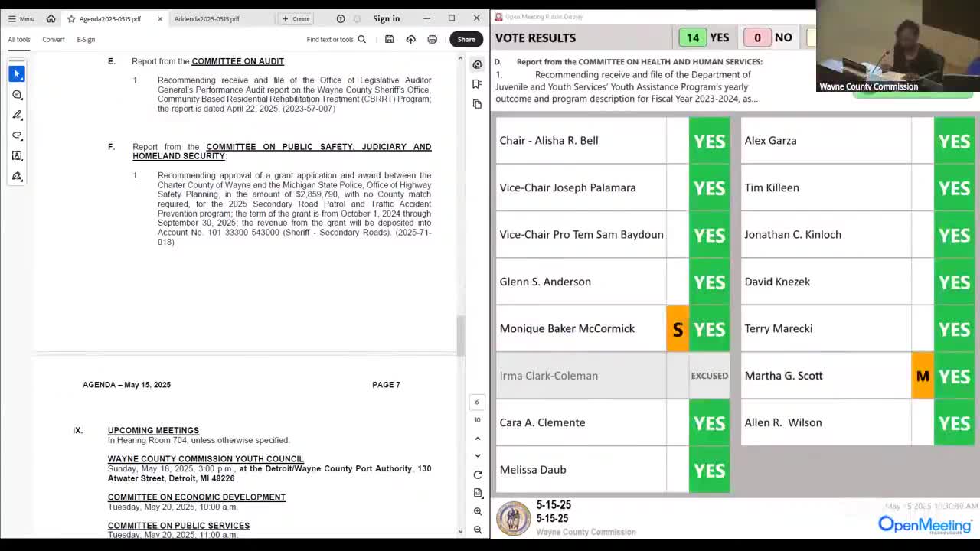Zoom out with the magnifier icon

(x=477, y=529)
